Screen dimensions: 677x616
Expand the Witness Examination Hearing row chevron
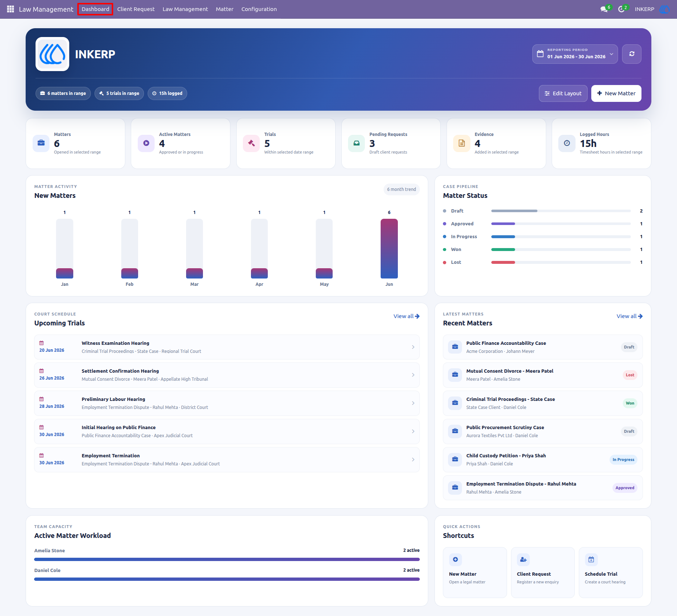click(413, 347)
